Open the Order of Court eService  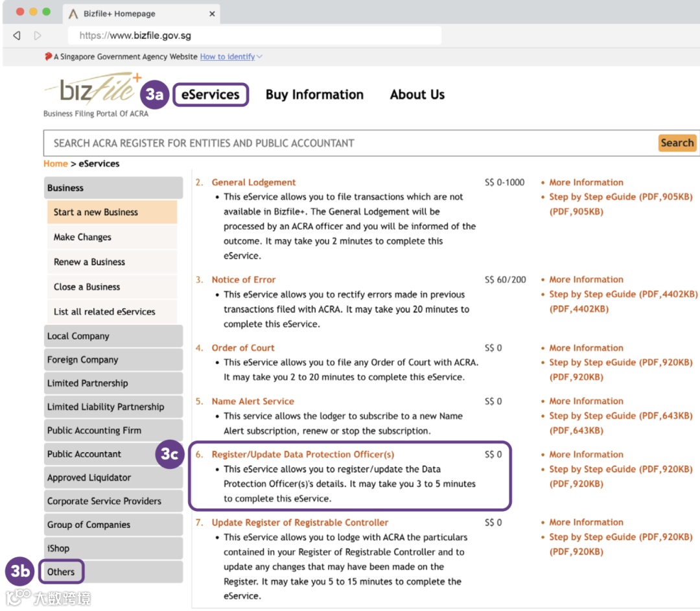click(243, 348)
